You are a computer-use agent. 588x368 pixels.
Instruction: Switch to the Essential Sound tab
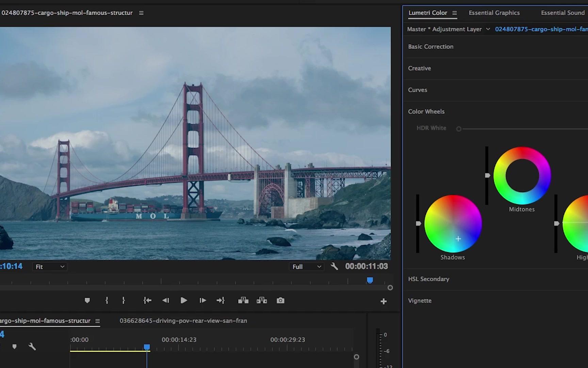[x=562, y=13]
